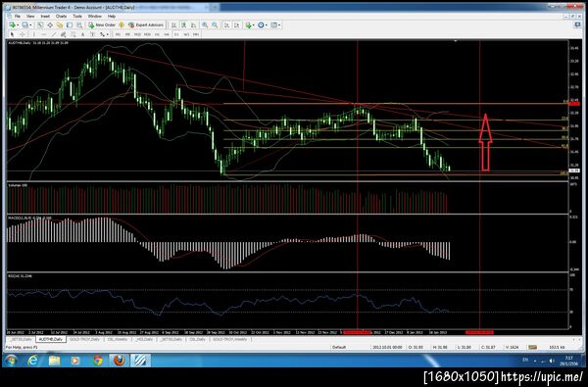
Task: Open the Windows Start menu
Action: [11, 361]
